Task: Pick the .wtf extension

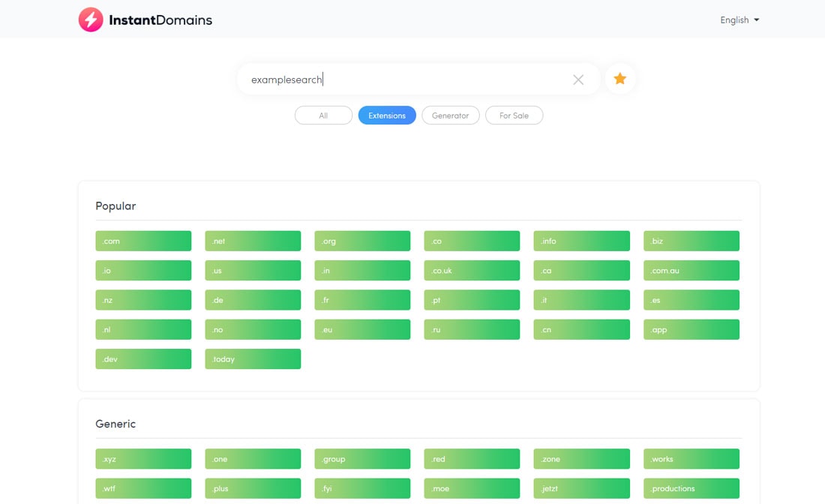Action: [x=144, y=488]
